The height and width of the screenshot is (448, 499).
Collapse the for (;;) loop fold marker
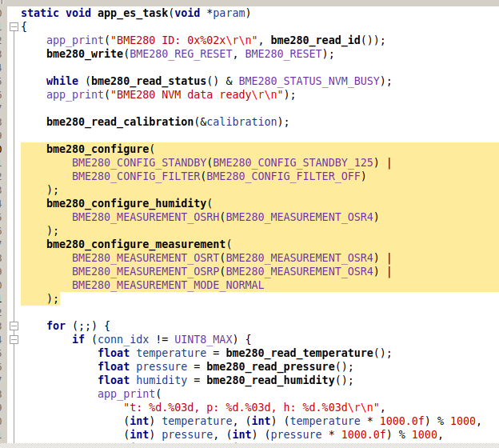coord(12,326)
